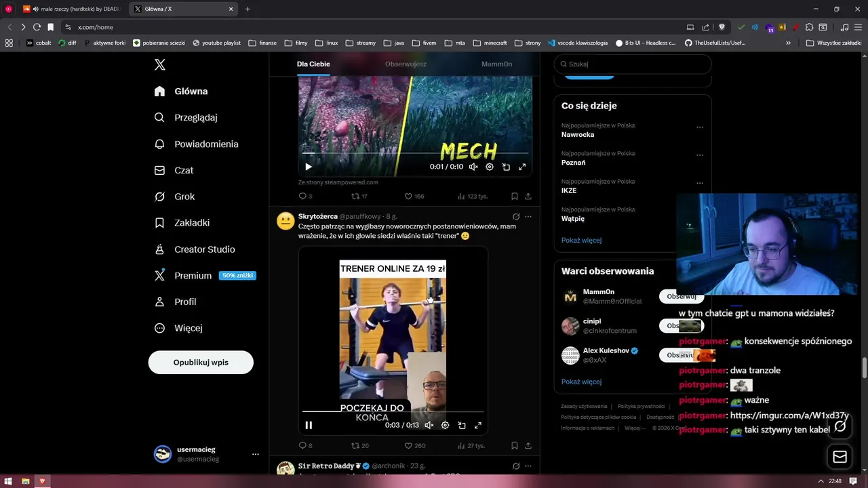Open the minecraft bookmarks folder
Screen dimensions: 868x488
(490, 43)
